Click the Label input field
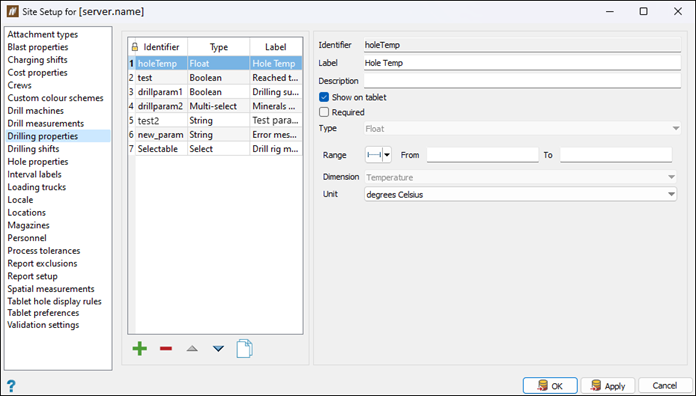Screen dimensions: 696x396 coord(522,63)
